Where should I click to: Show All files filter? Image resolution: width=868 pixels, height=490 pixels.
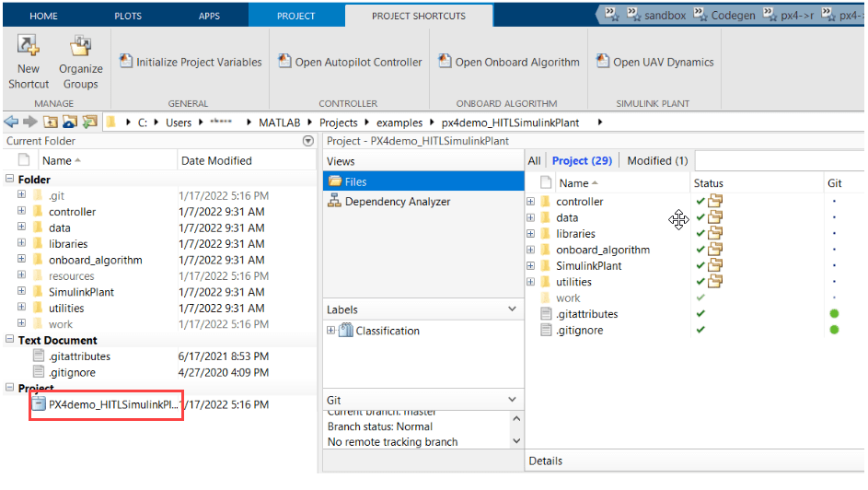534,160
